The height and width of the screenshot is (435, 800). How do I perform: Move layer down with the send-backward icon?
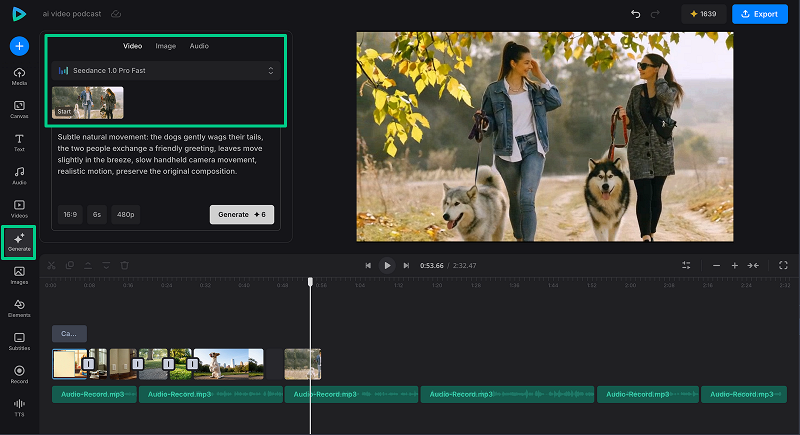pyautogui.click(x=106, y=265)
